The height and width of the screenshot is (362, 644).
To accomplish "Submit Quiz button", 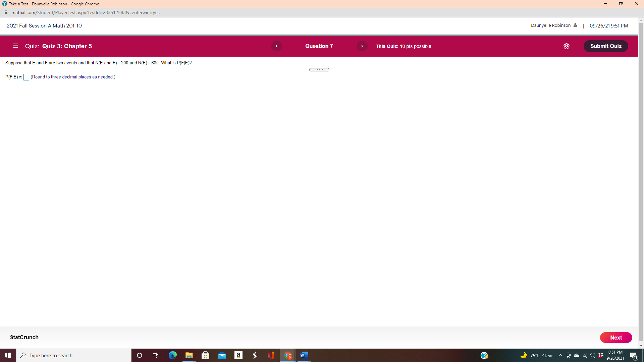I will [605, 46].
